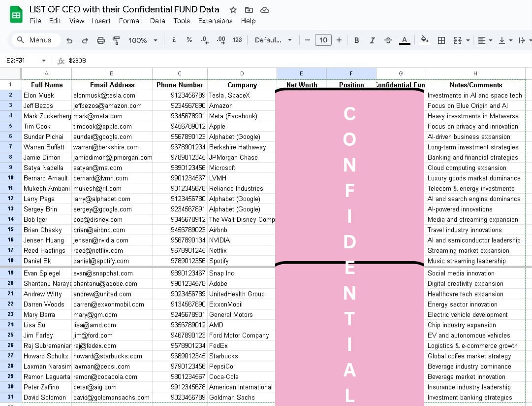Screen dimensions: 532x406
Task: Activate paint format tool
Action: 116,40
